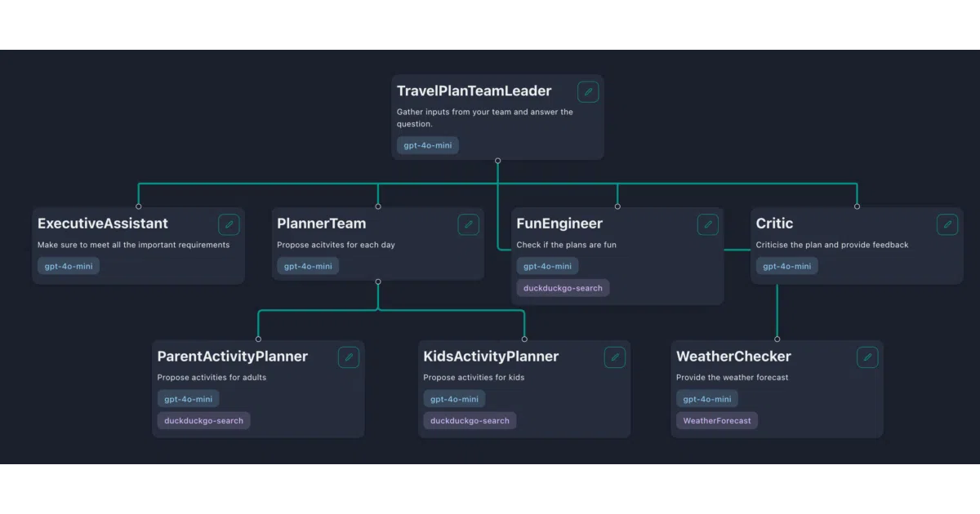The width and height of the screenshot is (980, 514).
Task: Click ParentActivityPlanner pencil edit icon
Action: tap(349, 357)
